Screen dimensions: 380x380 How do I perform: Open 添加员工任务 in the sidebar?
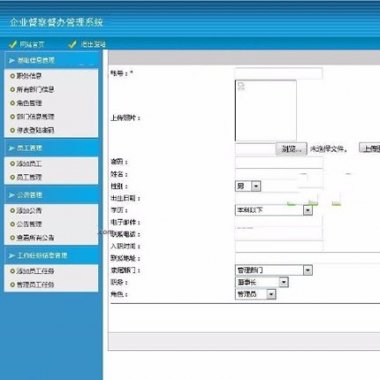coord(35,271)
